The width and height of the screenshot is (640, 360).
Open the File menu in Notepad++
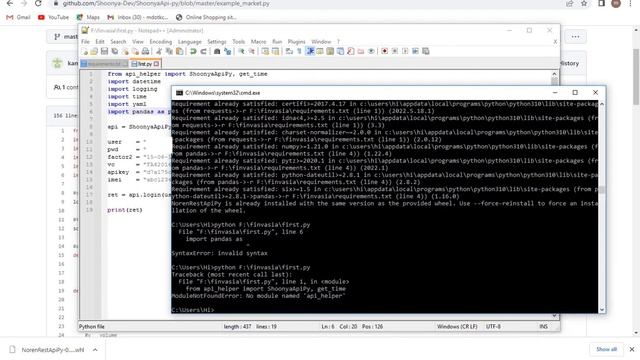coord(85,42)
